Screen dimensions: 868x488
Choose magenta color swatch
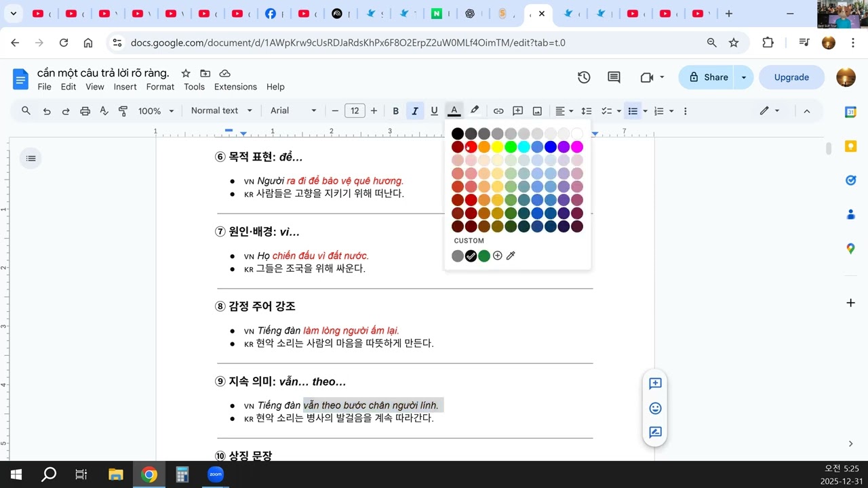577,147
